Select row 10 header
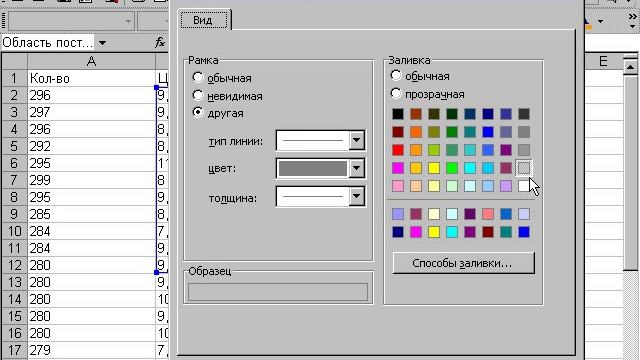Image resolution: width=640 pixels, height=360 pixels. (14, 231)
